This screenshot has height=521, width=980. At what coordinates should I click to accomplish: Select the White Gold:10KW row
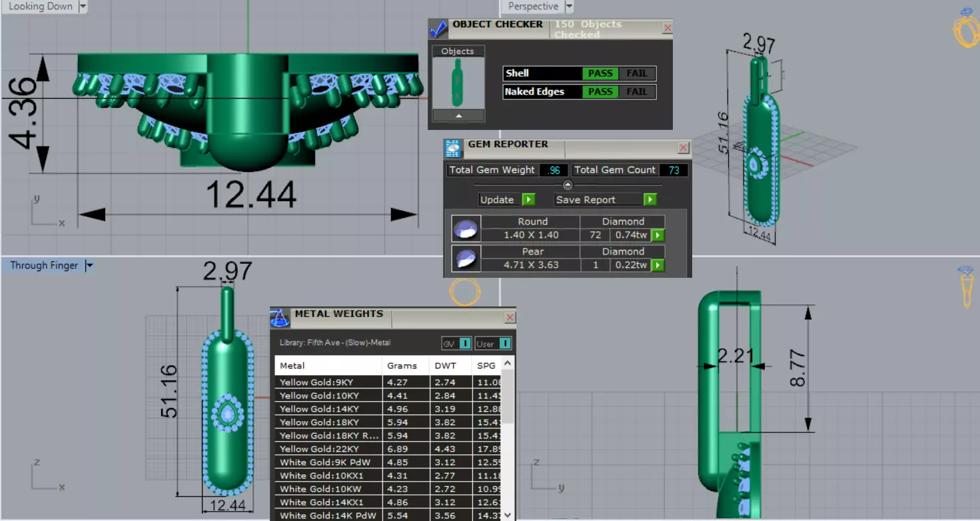pos(388,489)
